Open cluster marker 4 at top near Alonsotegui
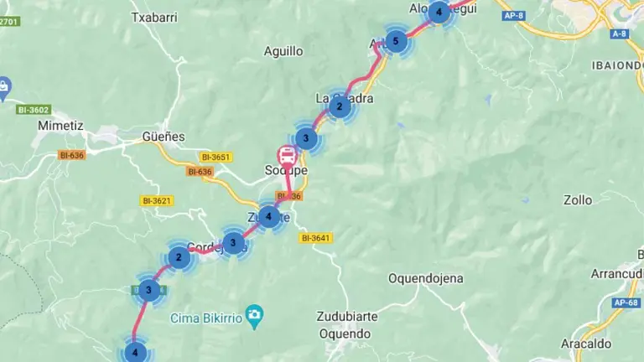 pos(439,13)
